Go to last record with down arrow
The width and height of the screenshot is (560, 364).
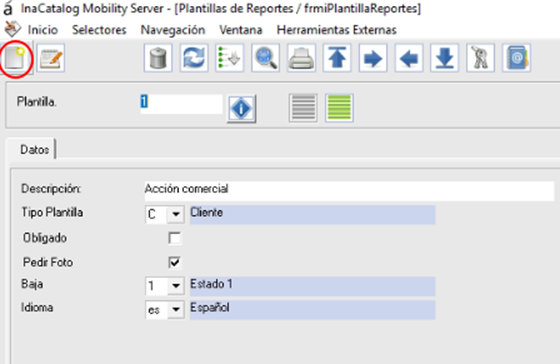pyautogui.click(x=445, y=58)
